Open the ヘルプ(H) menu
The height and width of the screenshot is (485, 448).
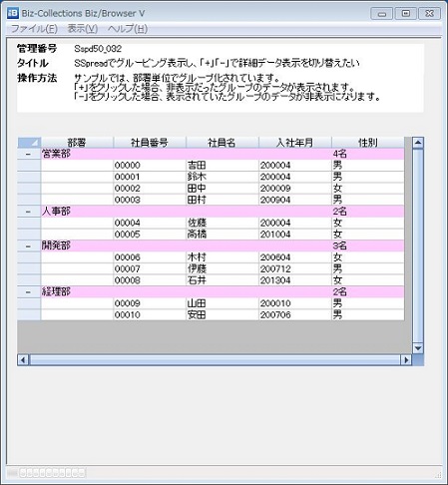coord(128,29)
